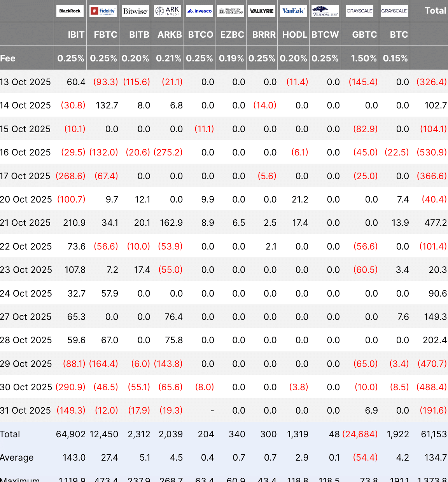The width and height of the screenshot is (448, 482).
Task: Click the 16 Oct 2025 total (530.9)
Action: (x=431, y=152)
